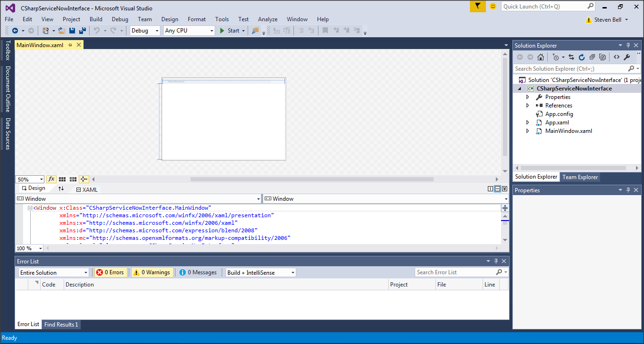
Task: Select the XAML view tab
Action: point(87,189)
